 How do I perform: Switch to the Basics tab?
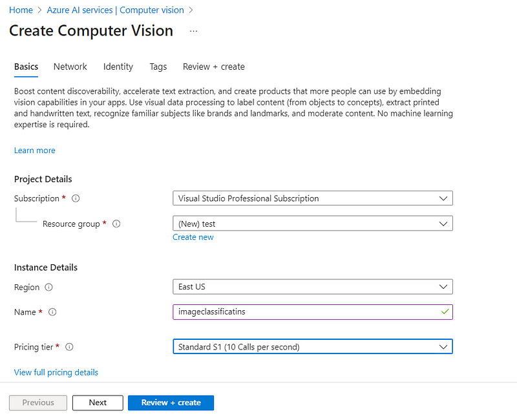click(26, 67)
